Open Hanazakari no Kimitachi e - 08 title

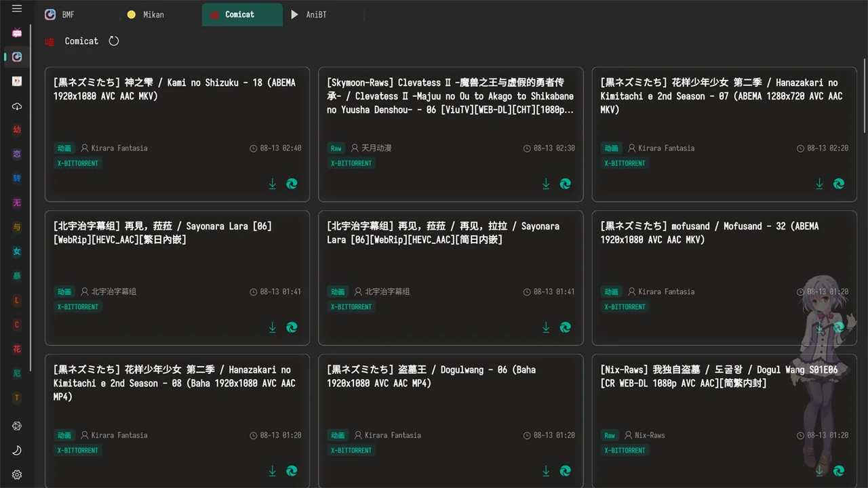(x=175, y=384)
